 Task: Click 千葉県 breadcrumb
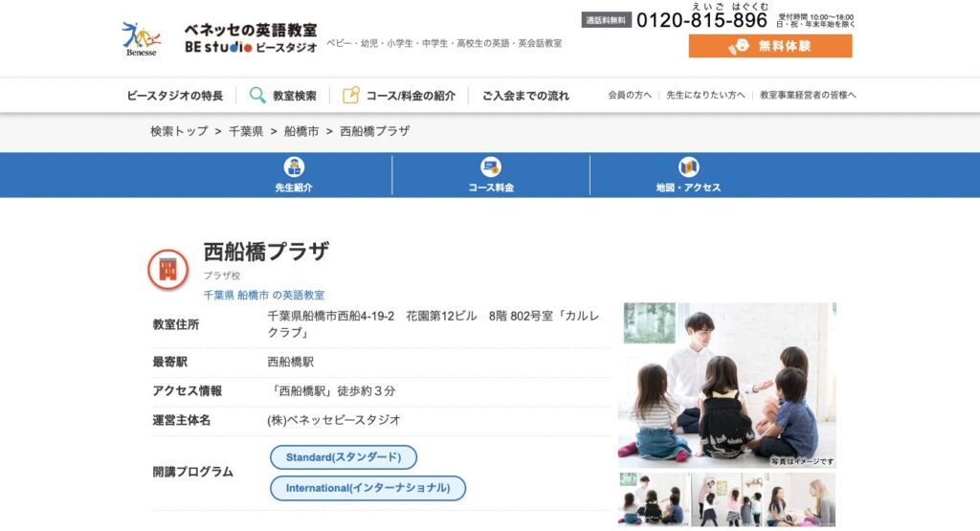click(246, 131)
